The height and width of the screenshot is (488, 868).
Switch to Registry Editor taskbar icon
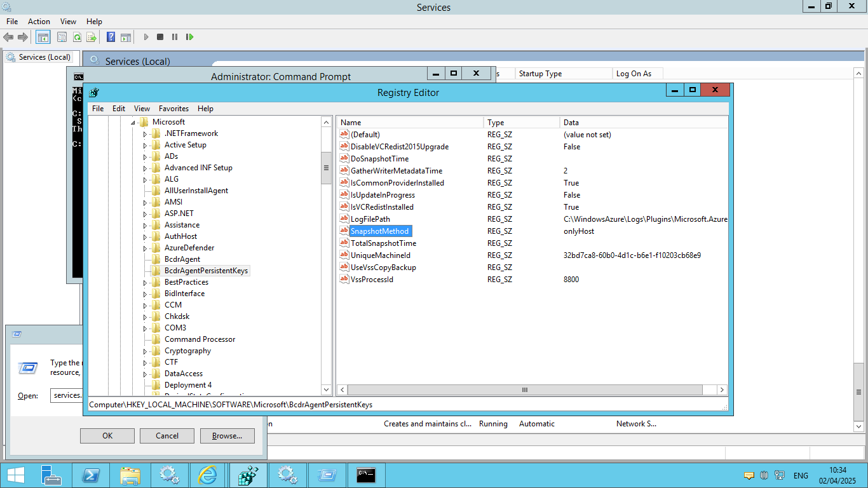coord(248,475)
